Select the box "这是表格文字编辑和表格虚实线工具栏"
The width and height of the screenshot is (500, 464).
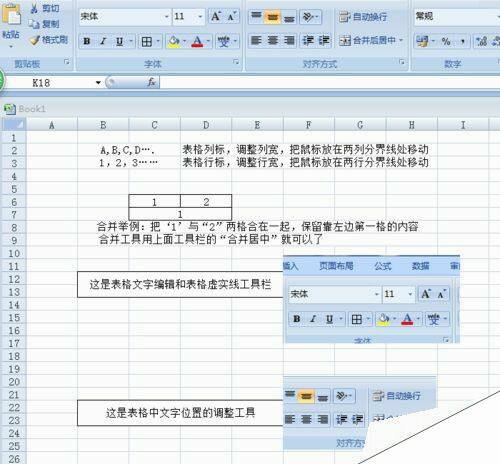pos(180,284)
